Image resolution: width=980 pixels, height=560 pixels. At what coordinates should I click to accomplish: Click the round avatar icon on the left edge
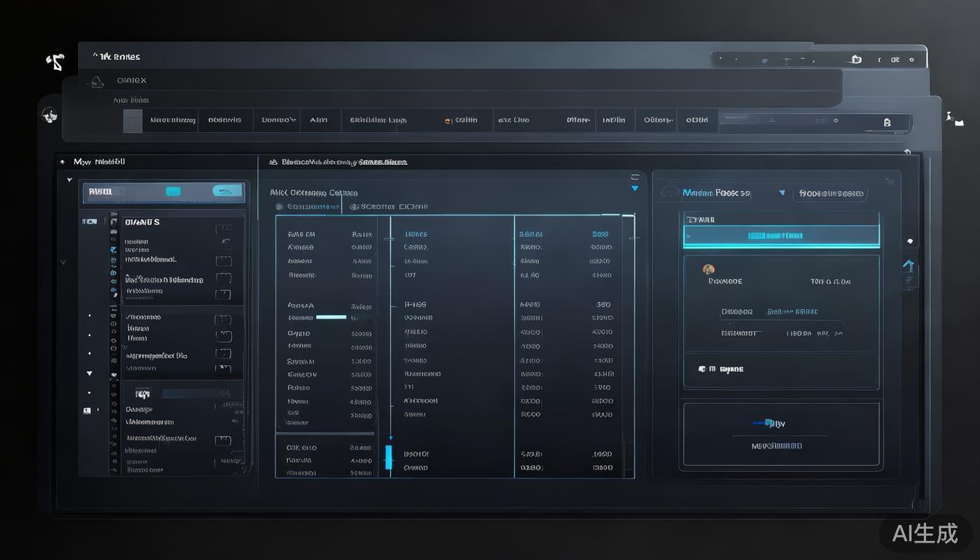(50, 114)
